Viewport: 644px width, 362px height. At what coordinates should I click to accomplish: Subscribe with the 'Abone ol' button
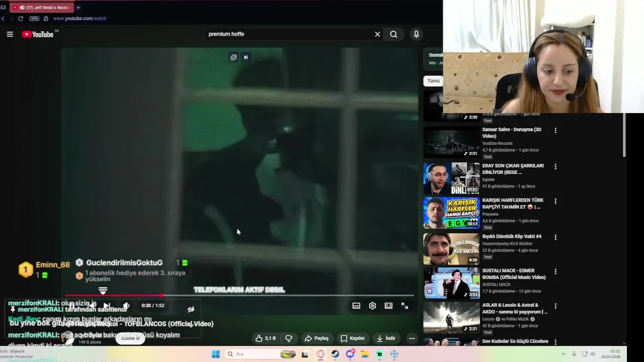click(130, 338)
